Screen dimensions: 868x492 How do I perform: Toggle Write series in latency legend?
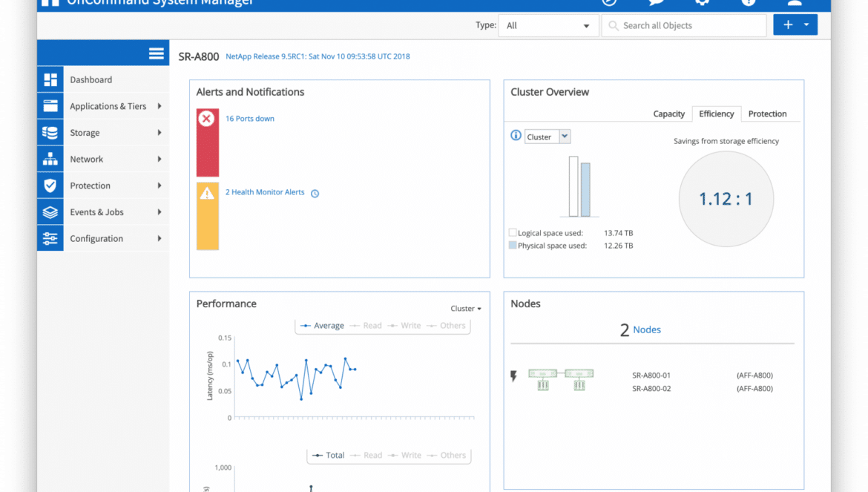[x=404, y=326]
